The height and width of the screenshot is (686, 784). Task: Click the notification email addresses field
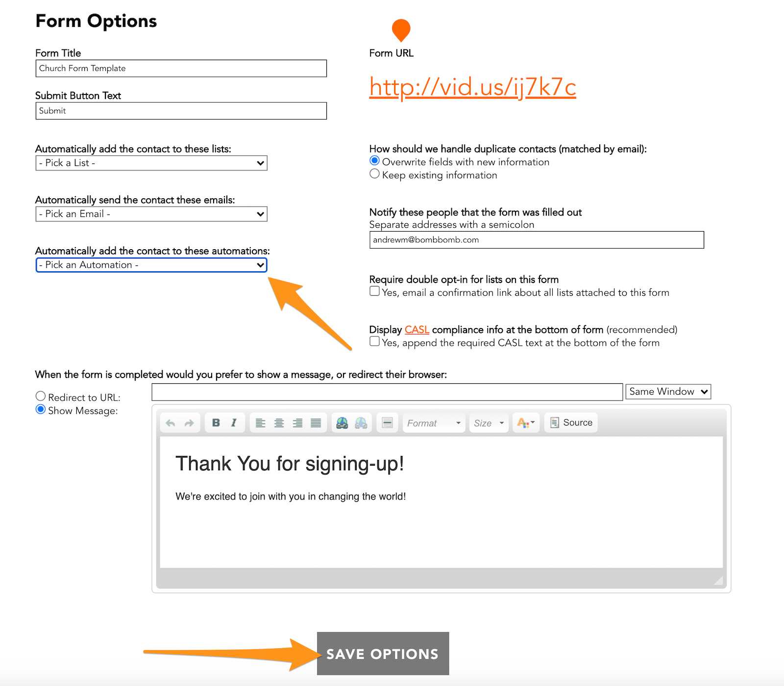537,240
